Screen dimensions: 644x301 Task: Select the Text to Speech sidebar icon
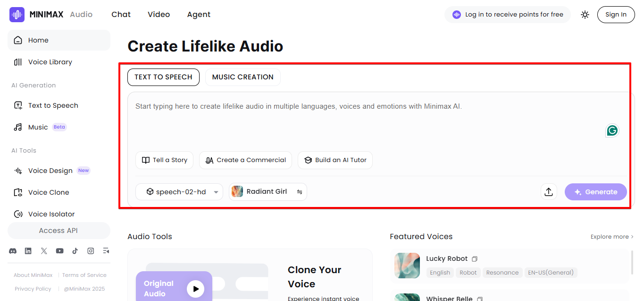(17, 105)
